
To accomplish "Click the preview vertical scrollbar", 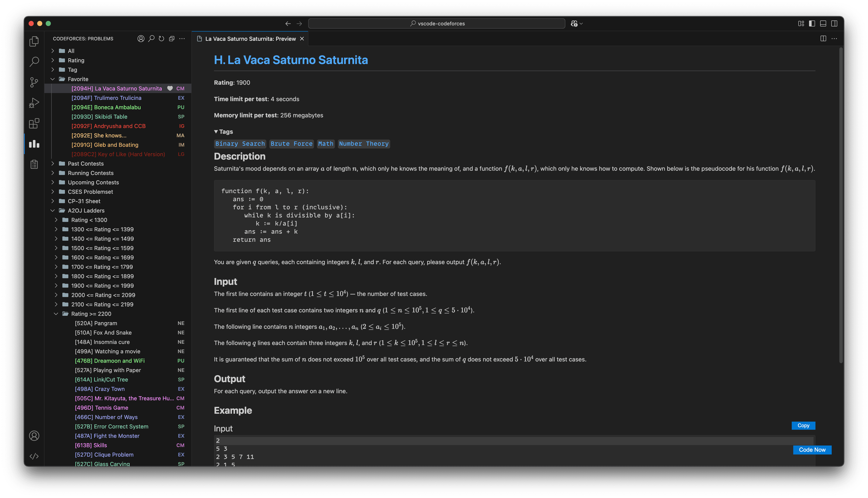I will point(841,205).
